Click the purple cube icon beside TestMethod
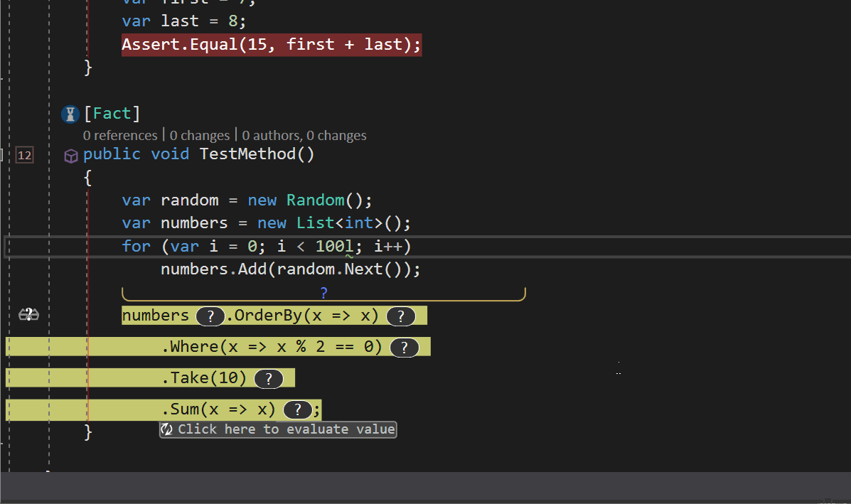The width and height of the screenshot is (851, 504). (70, 156)
